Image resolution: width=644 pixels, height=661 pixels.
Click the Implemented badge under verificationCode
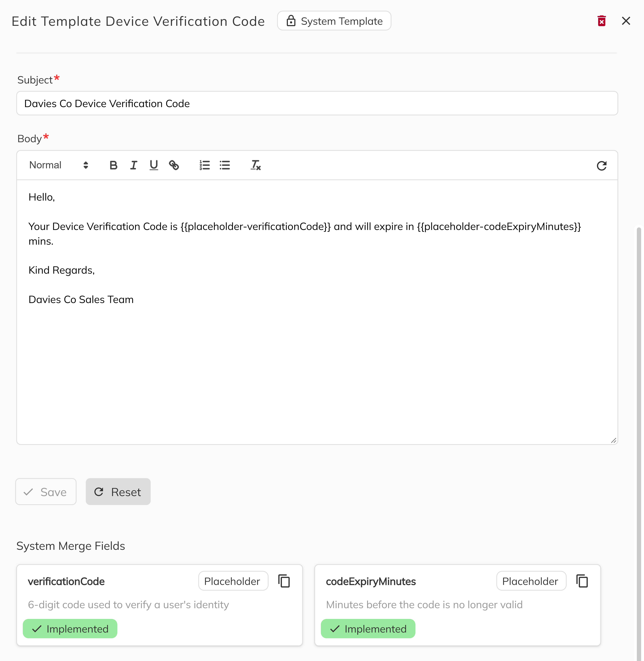[x=70, y=629]
